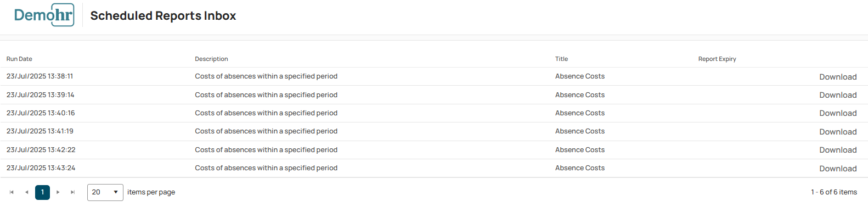Image resolution: width=868 pixels, height=212 pixels.
Task: Click the Scheduled Reports Inbox heading
Action: [163, 15]
